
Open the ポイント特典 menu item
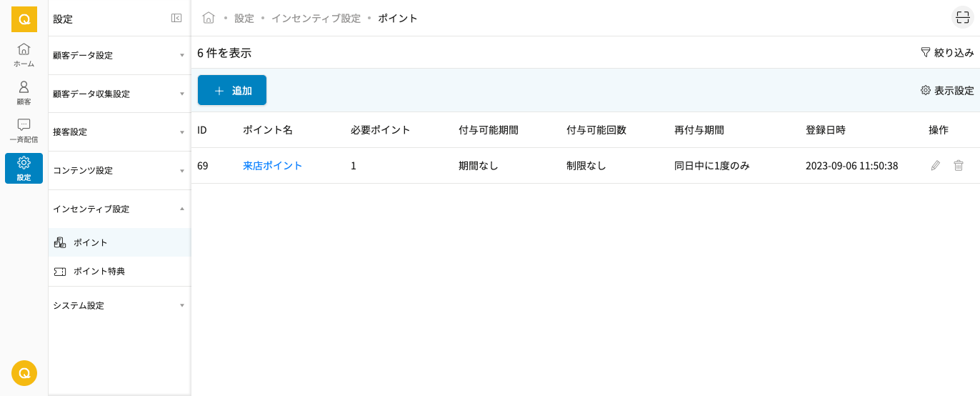click(99, 272)
